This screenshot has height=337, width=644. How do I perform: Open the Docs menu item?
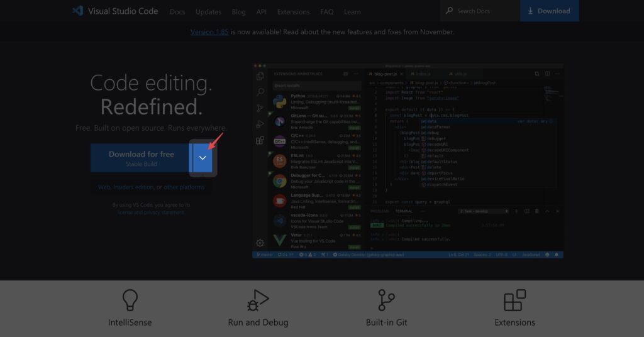point(177,11)
